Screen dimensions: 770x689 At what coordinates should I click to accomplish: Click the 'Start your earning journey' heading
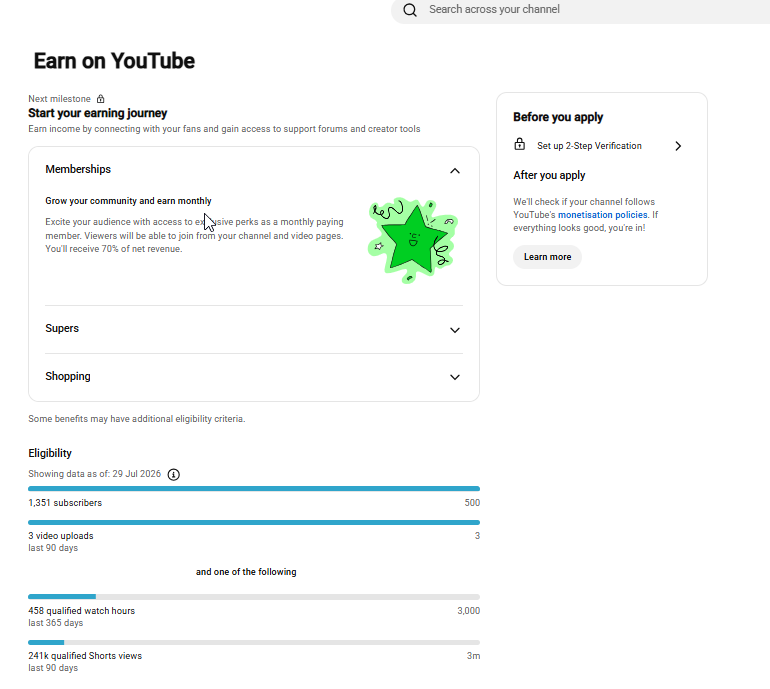tap(98, 113)
